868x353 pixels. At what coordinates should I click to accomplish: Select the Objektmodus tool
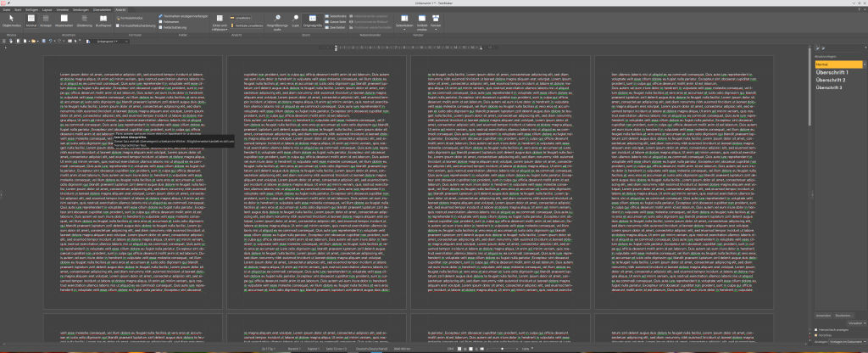pos(10,21)
